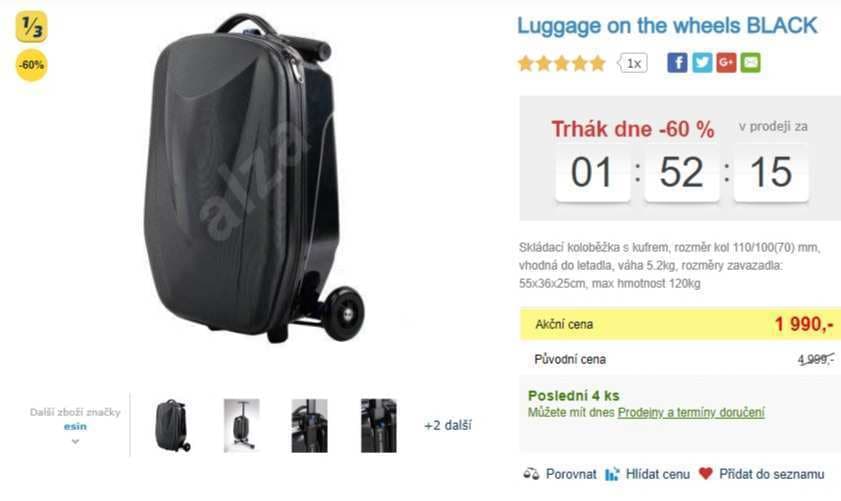
Task: Click the 1/3 yellow badge icon
Action: [31, 26]
